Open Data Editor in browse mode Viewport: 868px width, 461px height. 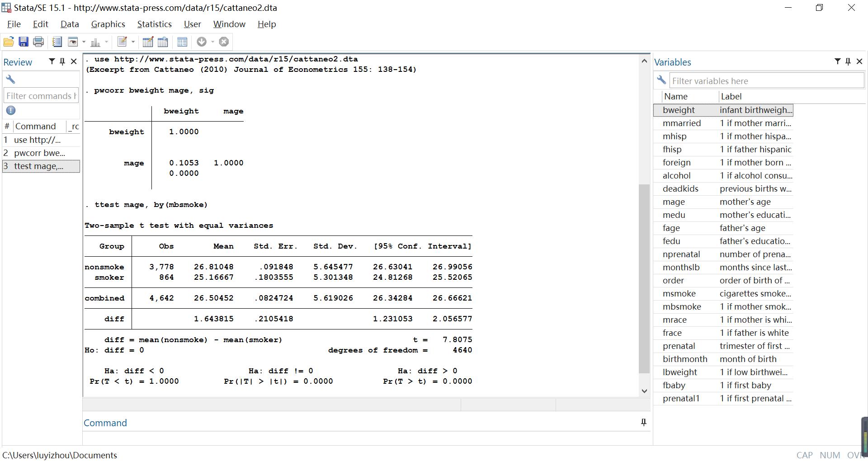pyautogui.click(x=163, y=42)
